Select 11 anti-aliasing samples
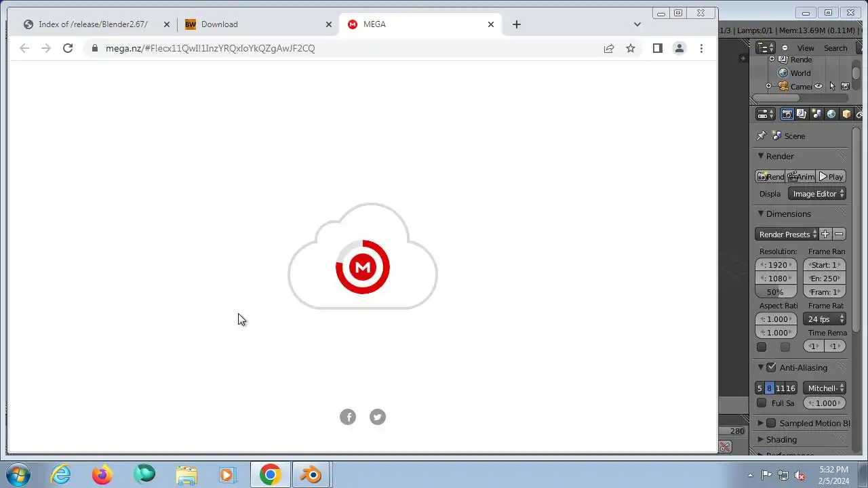This screenshot has width=868, height=488. coord(780,388)
